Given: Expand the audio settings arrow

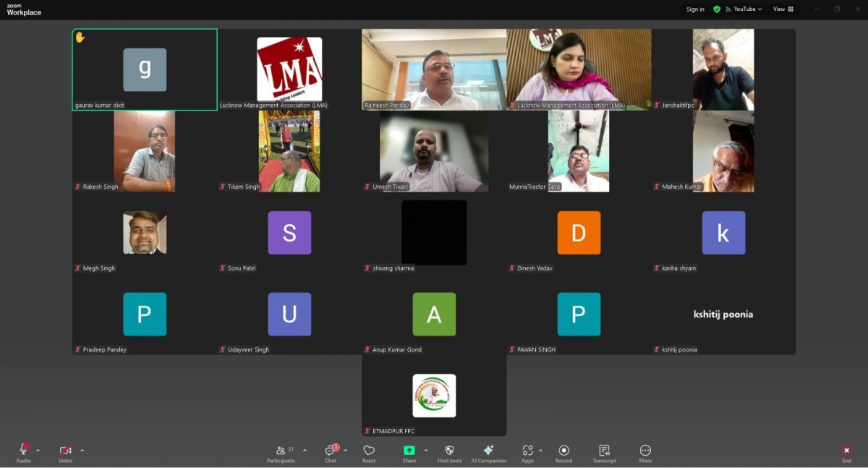Looking at the screenshot, I should pos(38,451).
